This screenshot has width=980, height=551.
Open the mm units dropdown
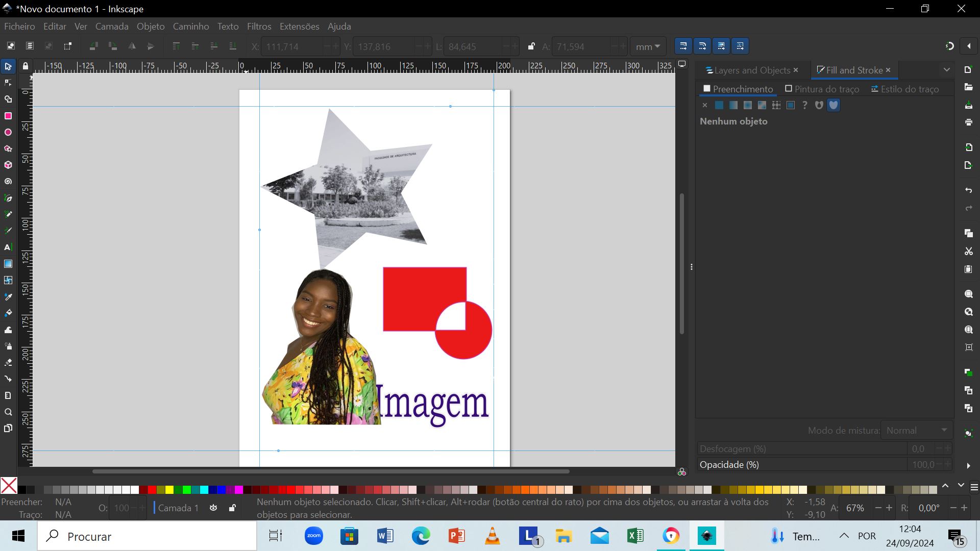point(648,46)
